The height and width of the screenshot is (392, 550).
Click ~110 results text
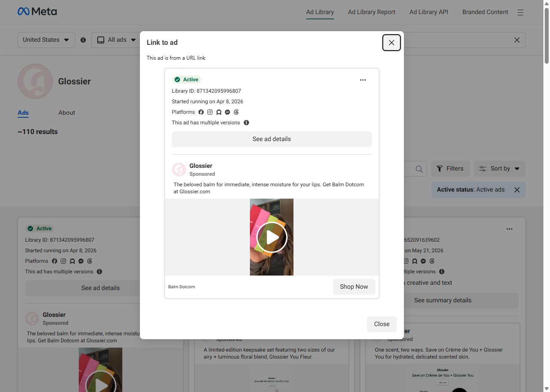pos(38,132)
